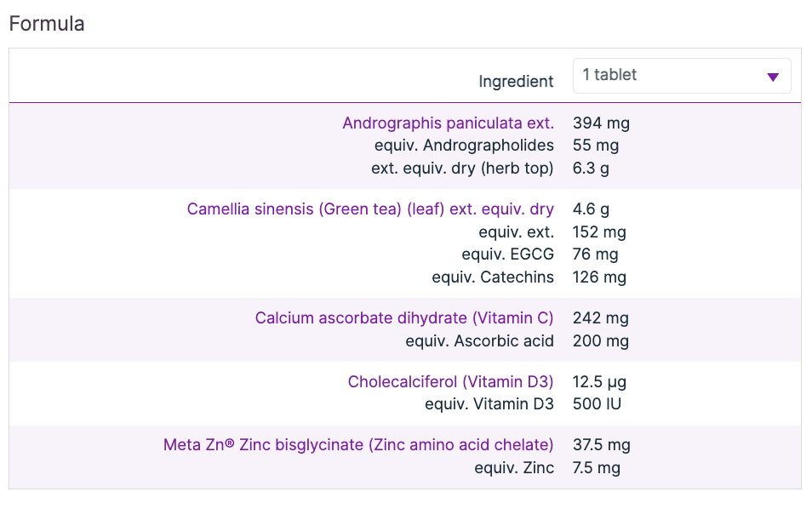Click the Formula section heading
The image size is (812, 526).
point(47,24)
